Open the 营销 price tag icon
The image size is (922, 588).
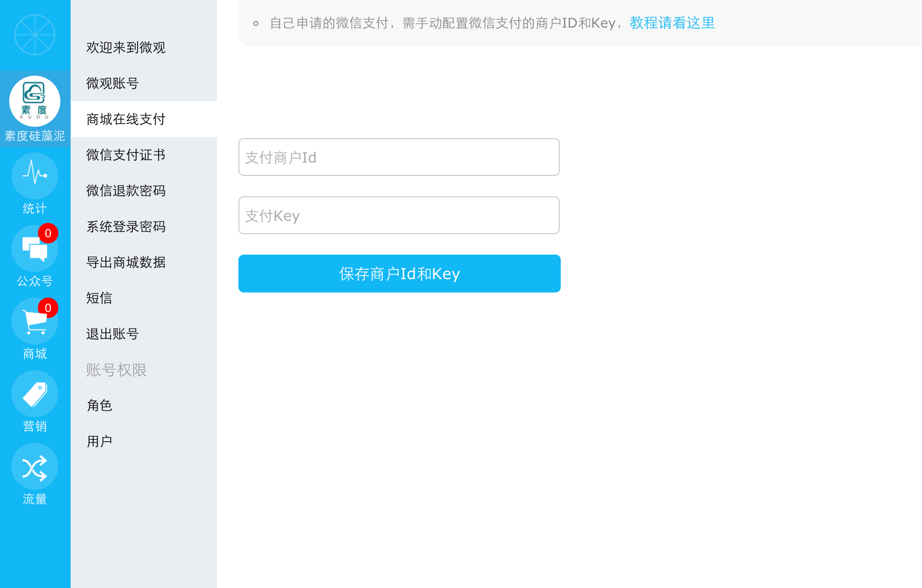coord(35,394)
